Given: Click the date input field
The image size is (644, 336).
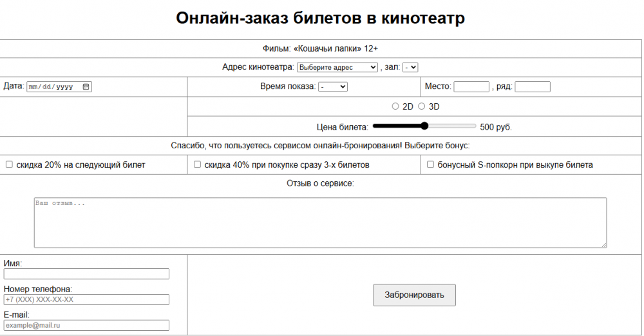Looking at the screenshot, I should pyautogui.click(x=59, y=87).
